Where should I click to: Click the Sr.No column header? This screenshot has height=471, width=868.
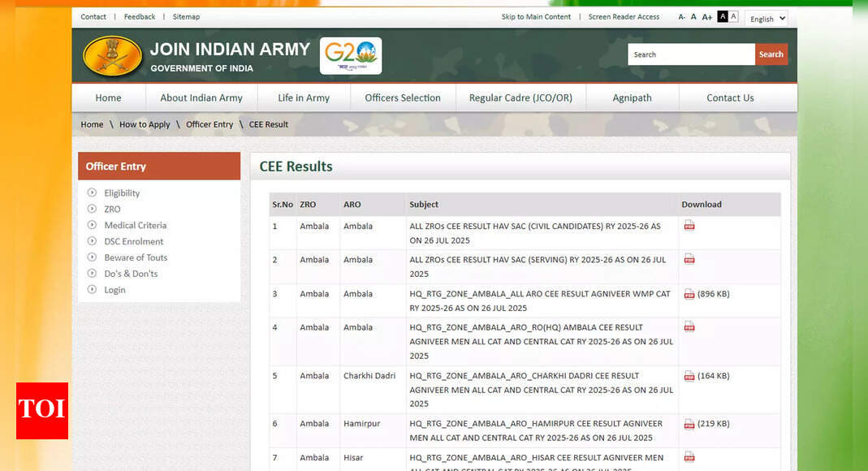pos(283,204)
